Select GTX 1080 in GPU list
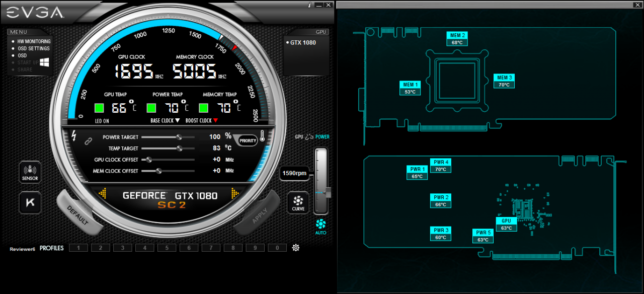Image resolution: width=644 pixels, height=294 pixels. (x=303, y=43)
